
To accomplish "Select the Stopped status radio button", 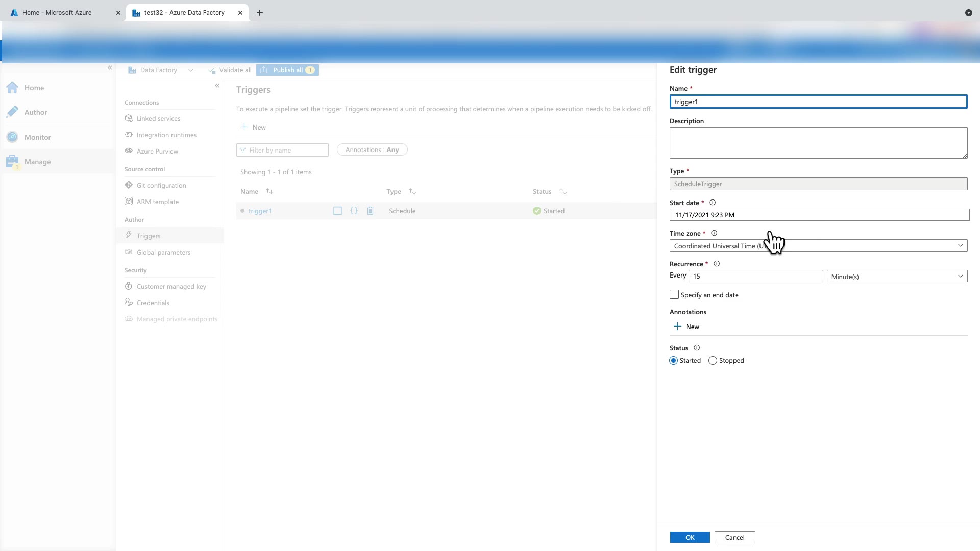I will coord(713,361).
